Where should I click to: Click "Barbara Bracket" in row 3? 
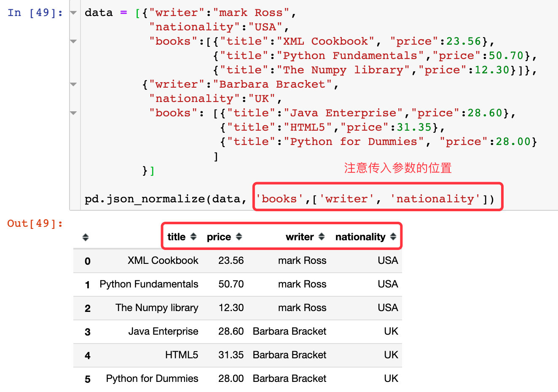click(x=290, y=331)
